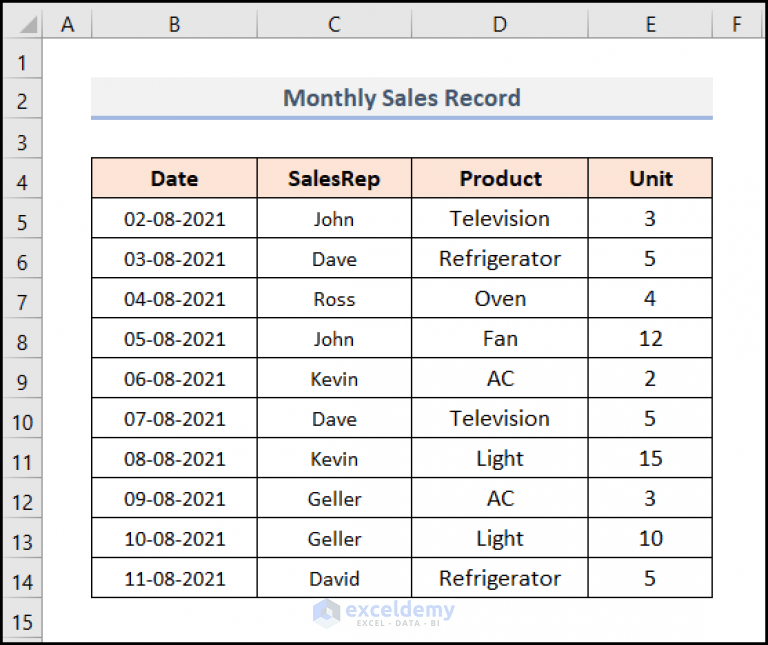Select Refrigerator in row 6
The height and width of the screenshot is (645, 768).
500,259
